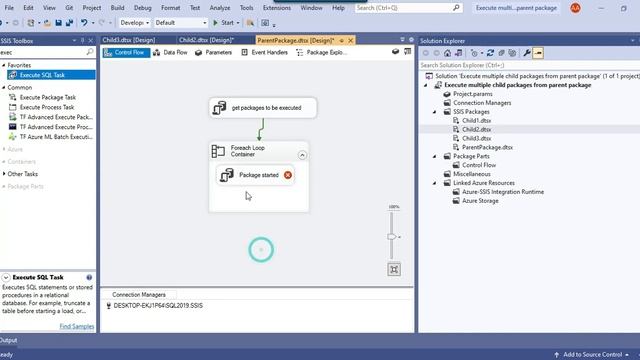Click the Foreach Loop Container icon
The width and height of the screenshot is (640, 360).
[x=218, y=151]
